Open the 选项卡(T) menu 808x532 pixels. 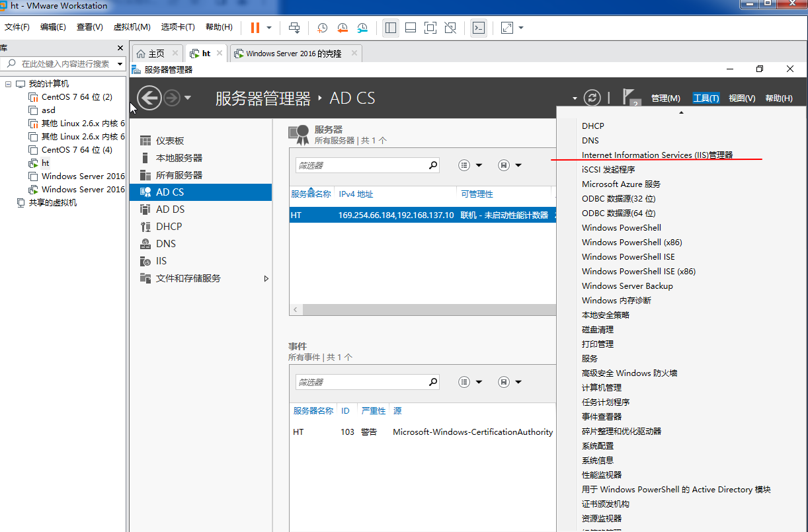[x=178, y=27]
